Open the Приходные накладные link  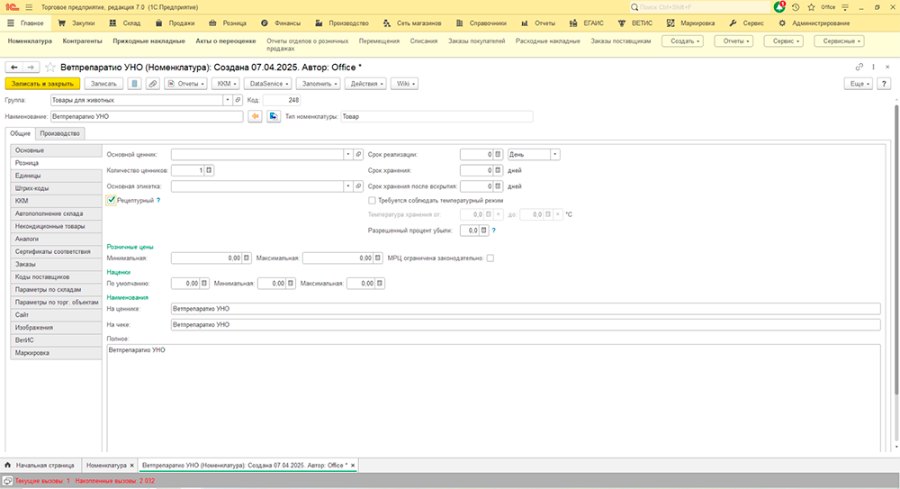(x=149, y=41)
